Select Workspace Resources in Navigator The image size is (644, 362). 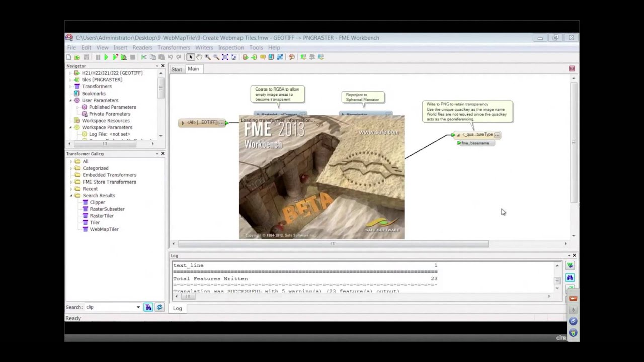106,121
